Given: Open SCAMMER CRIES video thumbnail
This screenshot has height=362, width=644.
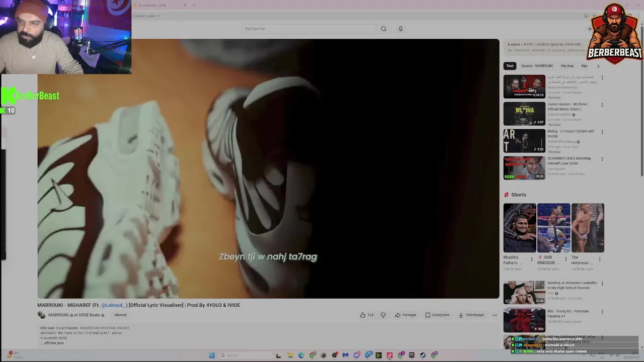Looking at the screenshot, I should click(x=524, y=168).
